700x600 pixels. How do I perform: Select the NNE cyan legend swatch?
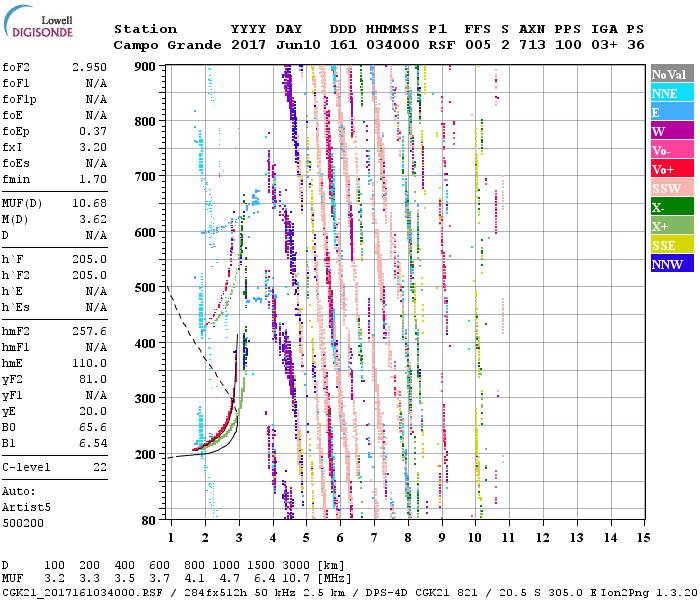(x=672, y=93)
